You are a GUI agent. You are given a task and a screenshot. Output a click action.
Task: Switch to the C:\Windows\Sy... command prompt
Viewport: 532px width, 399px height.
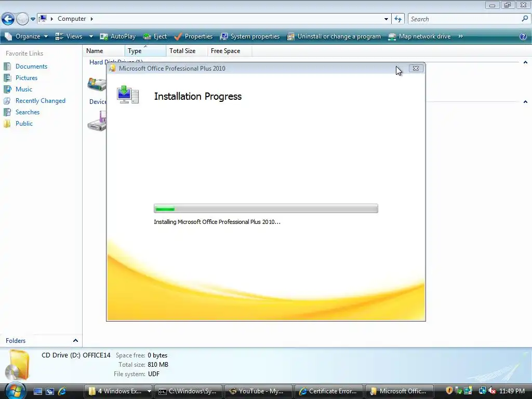[188, 391]
